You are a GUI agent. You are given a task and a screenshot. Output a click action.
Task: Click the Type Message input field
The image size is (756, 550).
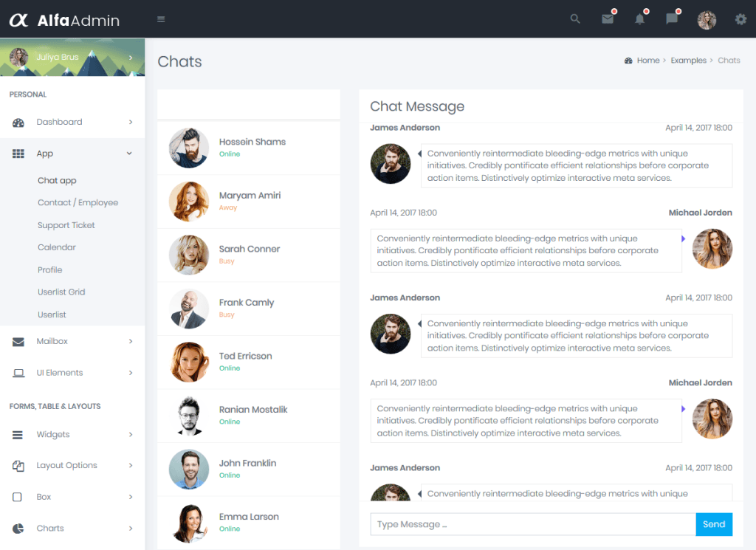coord(532,524)
